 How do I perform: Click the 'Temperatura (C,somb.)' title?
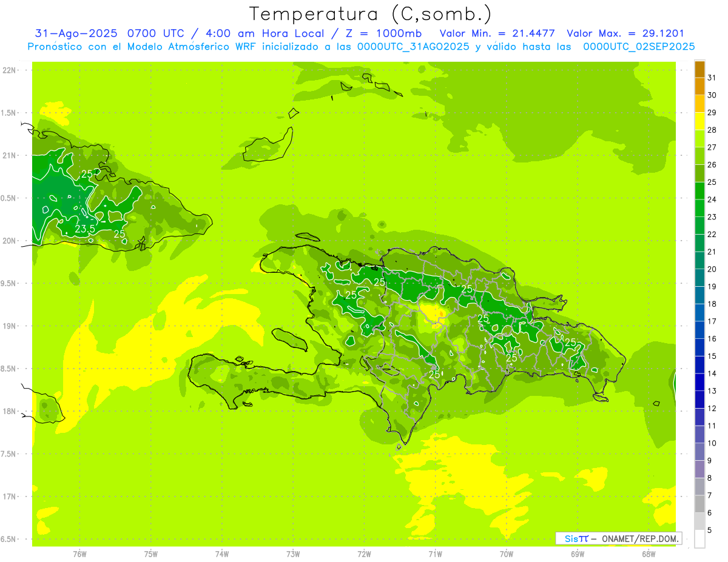point(371,13)
